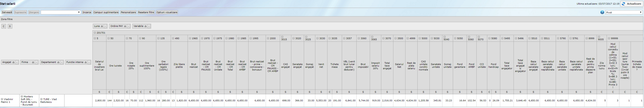Image resolution: width=644 pixels, height=108 pixels.
Task: Collapse the Montero Soft SRL row
Action: coord(22,97)
